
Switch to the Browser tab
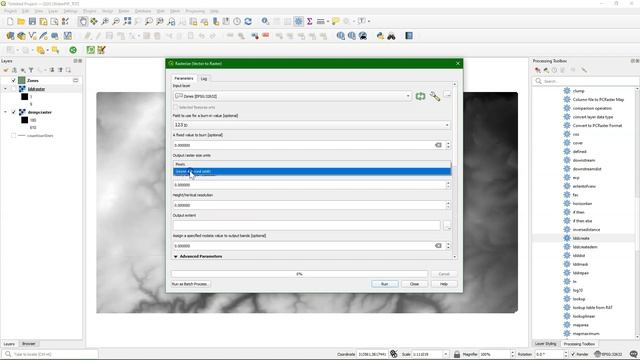[x=29, y=344]
